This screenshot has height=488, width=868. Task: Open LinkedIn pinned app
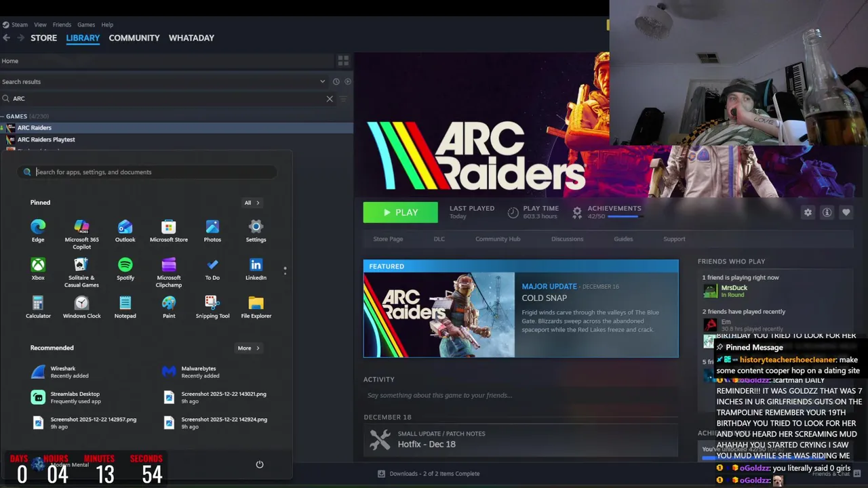(x=256, y=268)
